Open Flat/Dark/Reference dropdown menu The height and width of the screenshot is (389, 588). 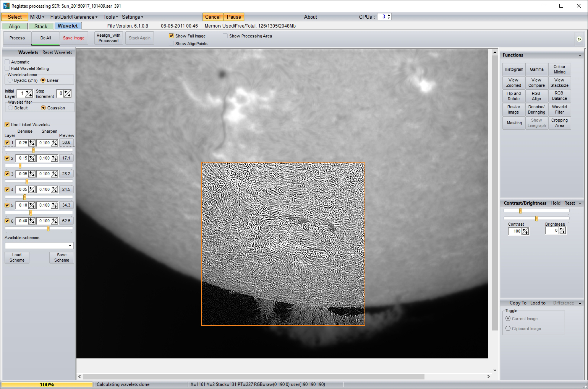(x=74, y=17)
